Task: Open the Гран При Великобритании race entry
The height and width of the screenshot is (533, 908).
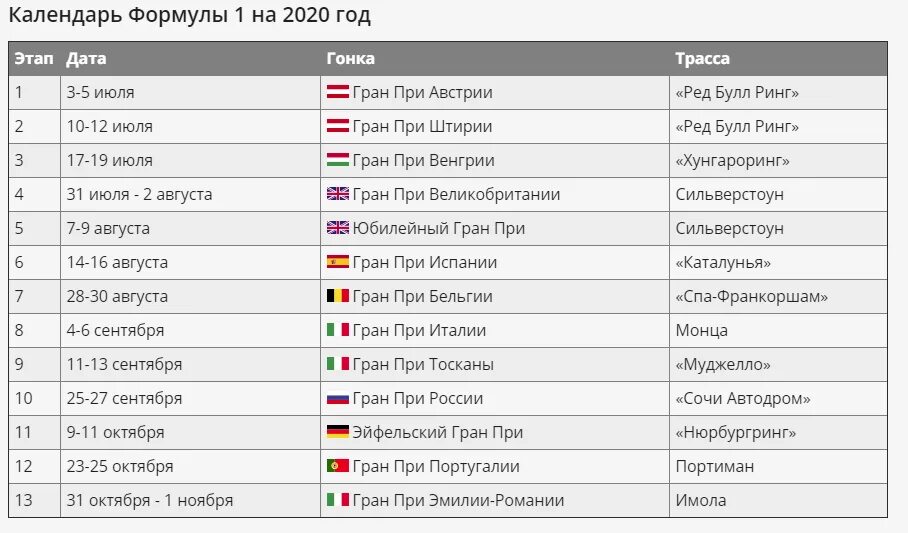Action: pyautogui.click(x=456, y=194)
